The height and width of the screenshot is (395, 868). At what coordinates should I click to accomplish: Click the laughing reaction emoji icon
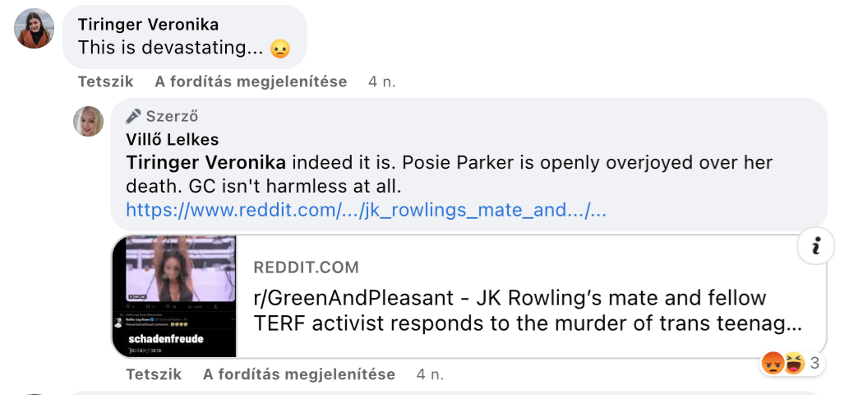click(793, 363)
